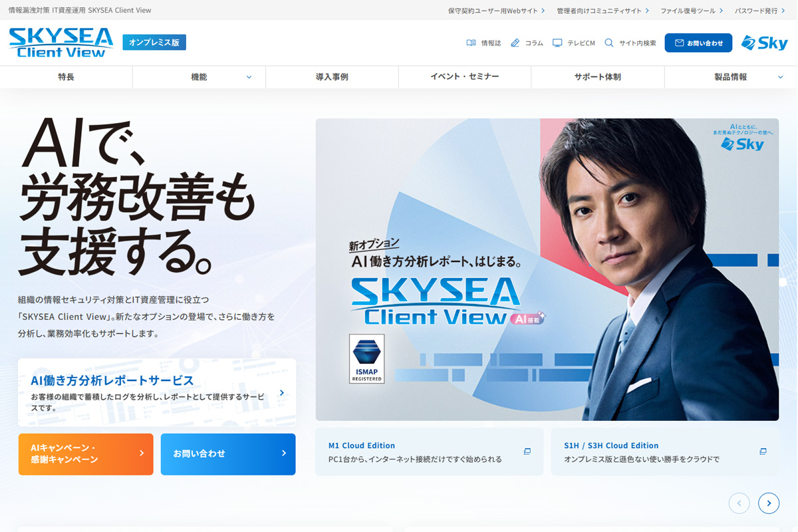This screenshot has height=532, width=798.
Task: Click text オンプレミス版と遜色ない使い勝手をクラウドで
Action: [x=642, y=460]
